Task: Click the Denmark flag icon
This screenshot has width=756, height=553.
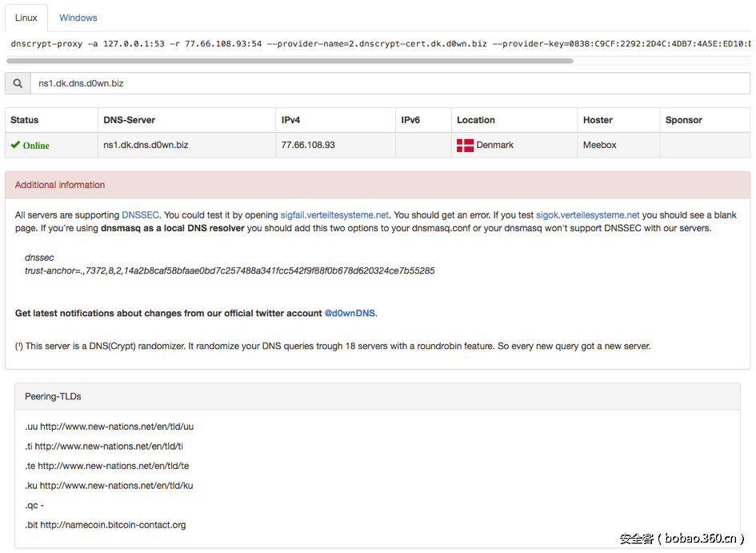Action: pyautogui.click(x=464, y=145)
